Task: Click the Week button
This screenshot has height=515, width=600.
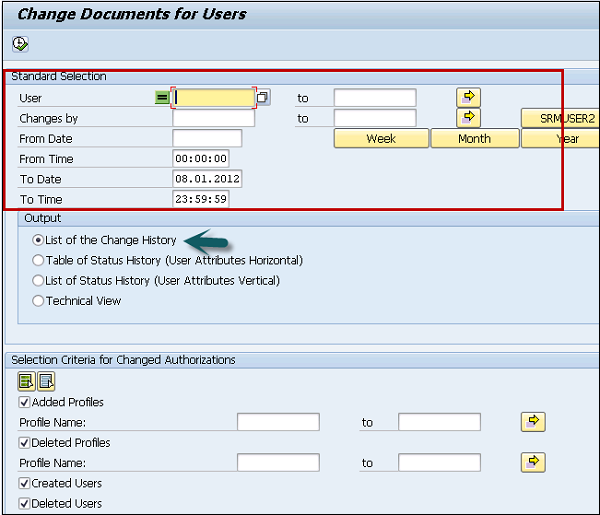Action: [381, 139]
